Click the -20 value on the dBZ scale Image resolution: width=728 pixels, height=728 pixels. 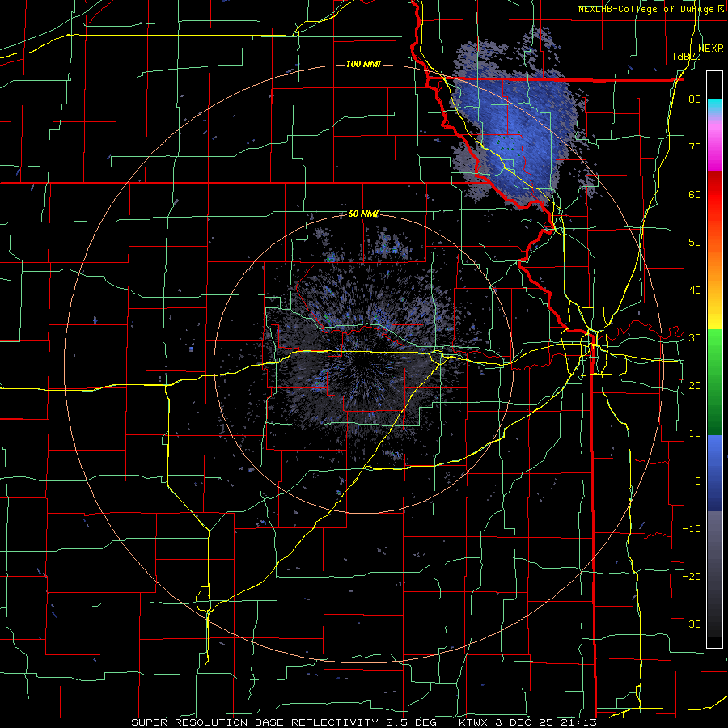coord(692,576)
